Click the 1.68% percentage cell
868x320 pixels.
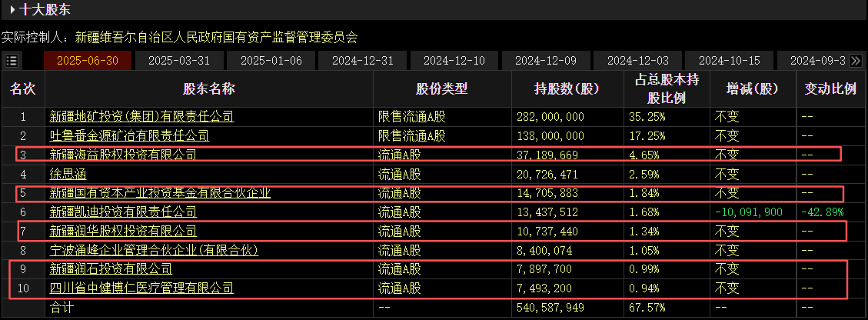(644, 212)
